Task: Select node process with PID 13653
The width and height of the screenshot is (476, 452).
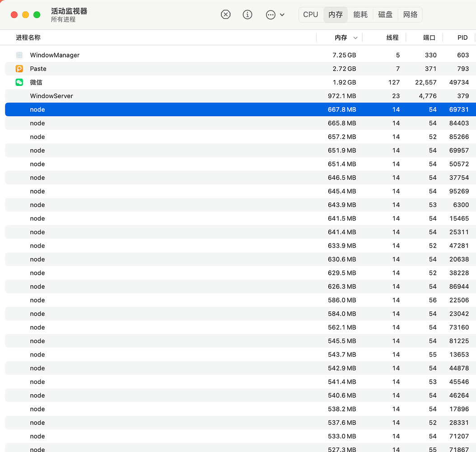Action: tap(240, 354)
